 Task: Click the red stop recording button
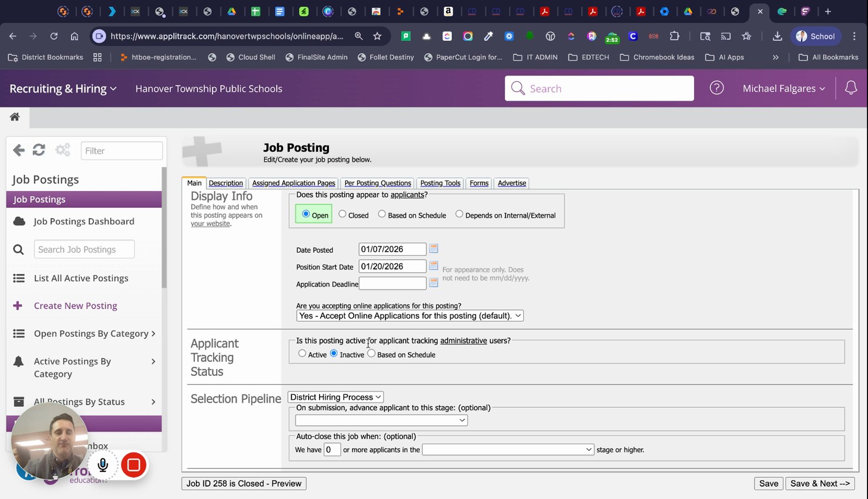133,465
